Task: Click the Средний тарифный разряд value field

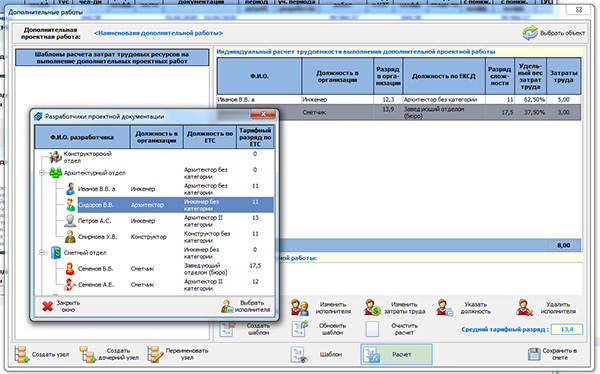Action: click(x=567, y=329)
